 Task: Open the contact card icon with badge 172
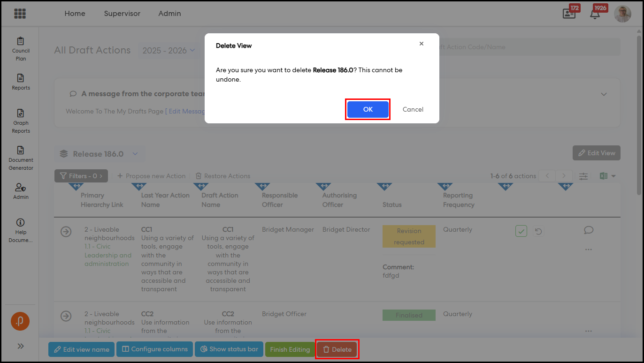click(x=569, y=14)
